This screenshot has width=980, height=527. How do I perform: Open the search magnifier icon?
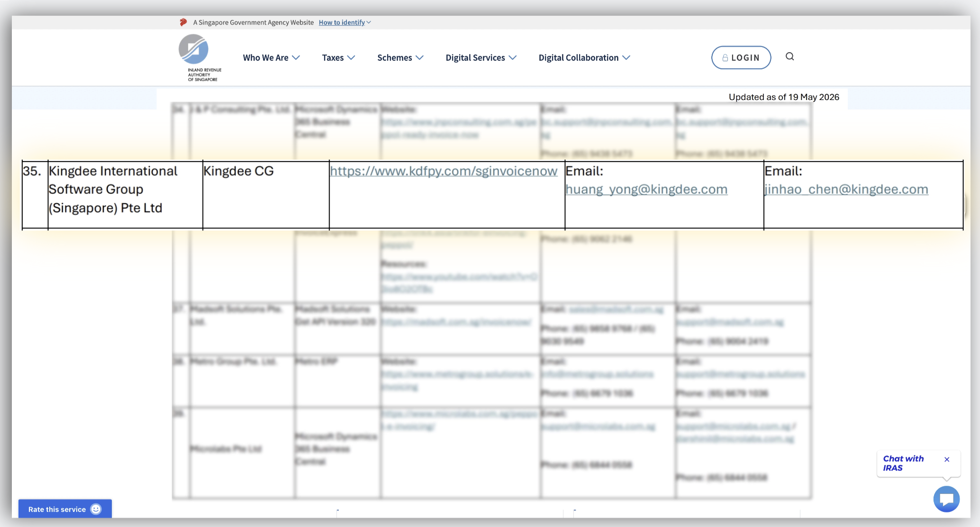[789, 57]
